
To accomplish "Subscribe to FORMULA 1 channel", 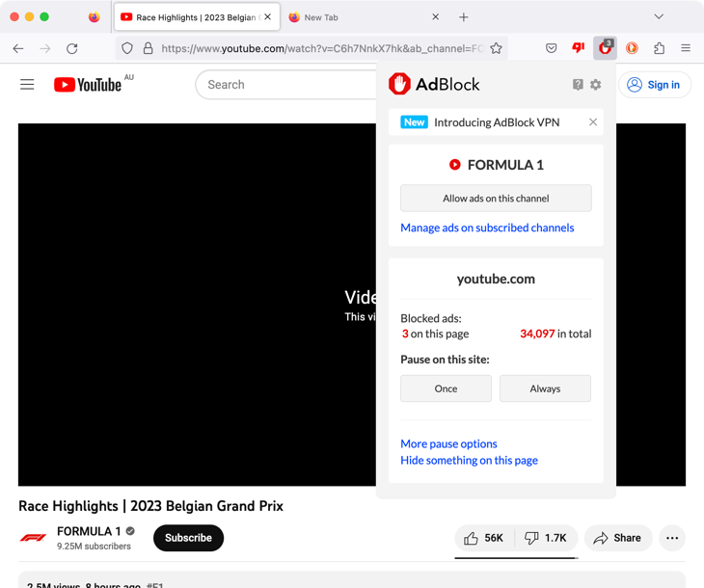I will click(x=188, y=538).
